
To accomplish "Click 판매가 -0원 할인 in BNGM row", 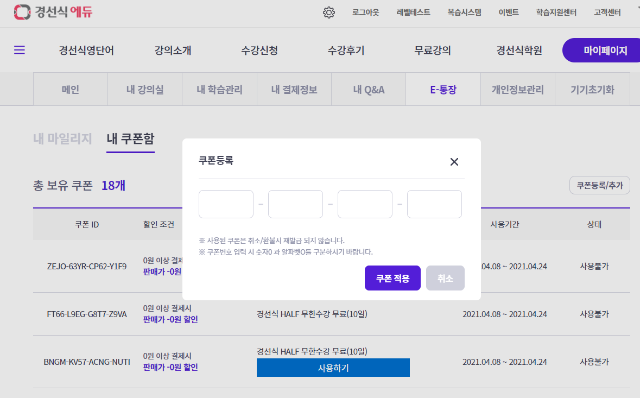I will [x=170, y=367].
